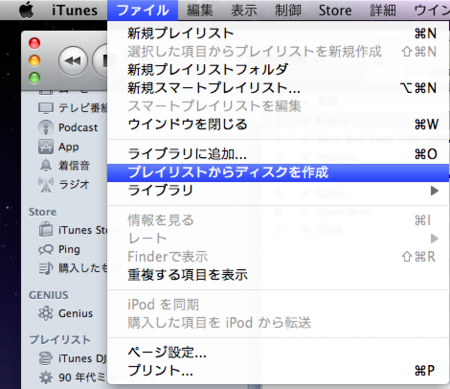450x389 pixels.
Task: Close the iTunes window with red button
Action: [x=34, y=43]
